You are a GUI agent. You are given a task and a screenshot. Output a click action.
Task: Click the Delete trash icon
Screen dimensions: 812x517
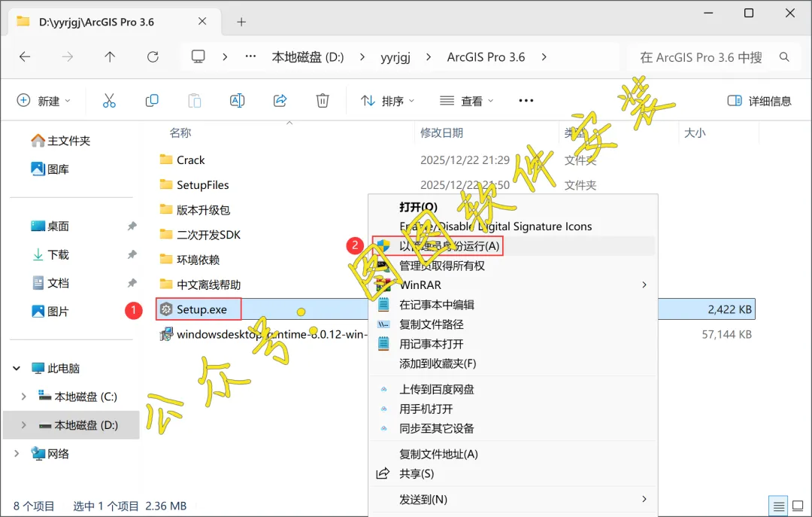323,101
